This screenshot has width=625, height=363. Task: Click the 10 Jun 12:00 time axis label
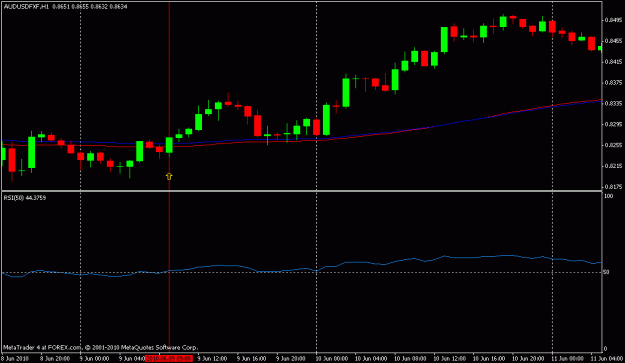450,359
